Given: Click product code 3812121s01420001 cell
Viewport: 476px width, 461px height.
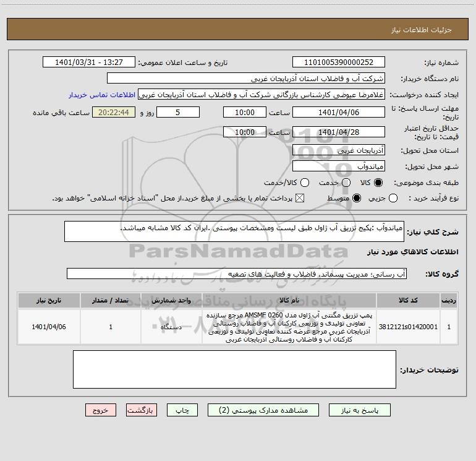Looking at the screenshot, I should pyautogui.click(x=408, y=327).
